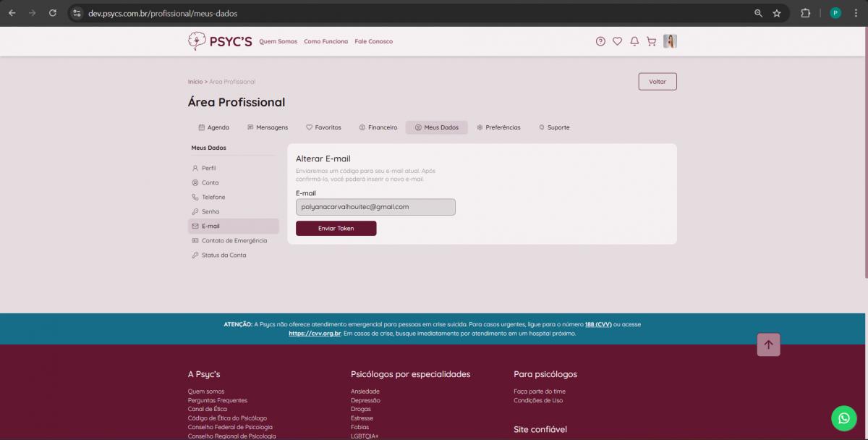Open browser extensions puzzle icon
Viewport: 868px width, 440px height.
coord(805,13)
